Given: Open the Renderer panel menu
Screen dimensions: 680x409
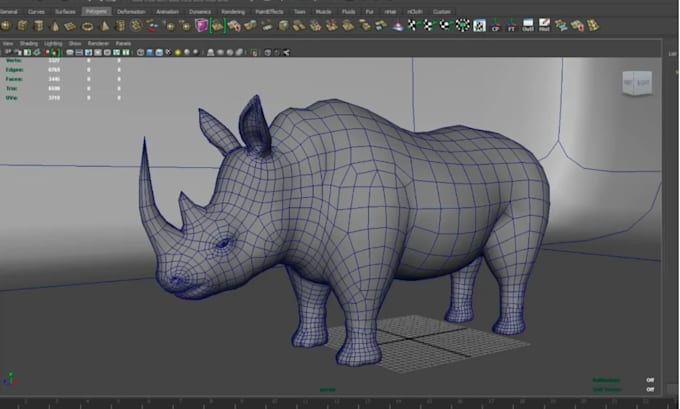Looking at the screenshot, I should tap(98, 43).
